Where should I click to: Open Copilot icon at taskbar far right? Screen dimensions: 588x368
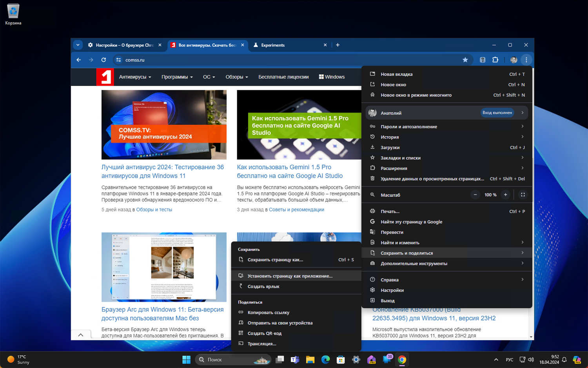tap(577, 359)
